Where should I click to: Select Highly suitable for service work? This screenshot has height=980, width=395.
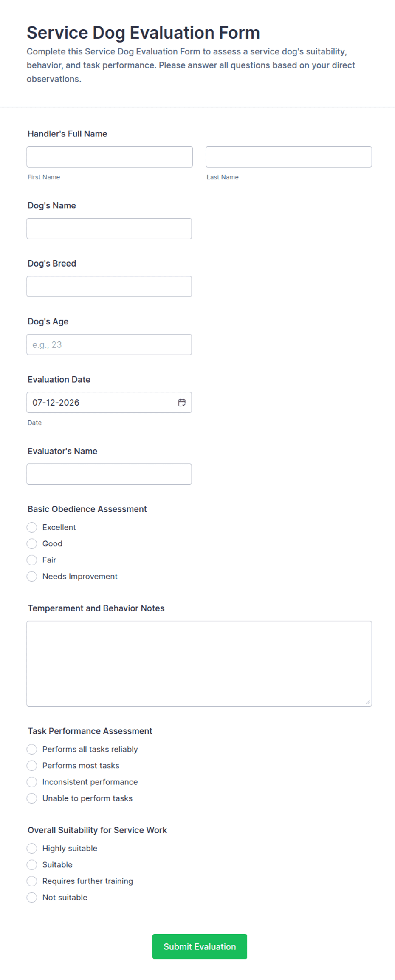pos(32,849)
